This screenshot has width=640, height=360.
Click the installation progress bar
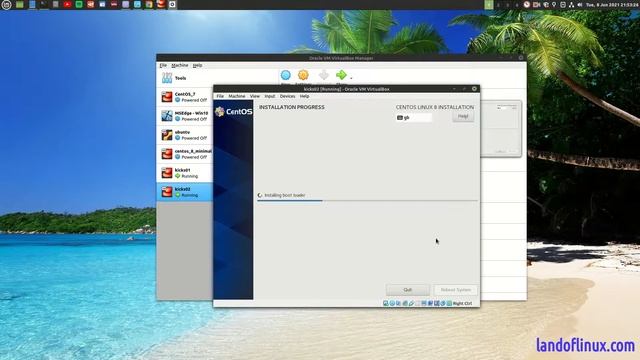[367, 201]
